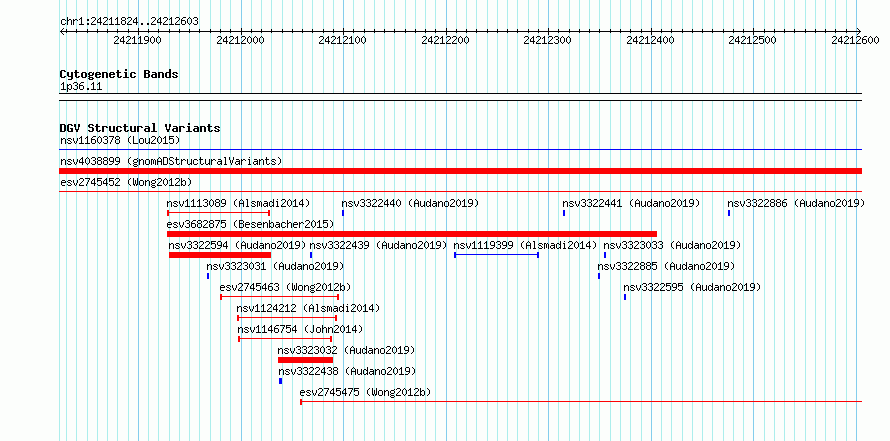890x441 pixels.
Task: Click ruler position 24212000
Action: [x=240, y=40]
